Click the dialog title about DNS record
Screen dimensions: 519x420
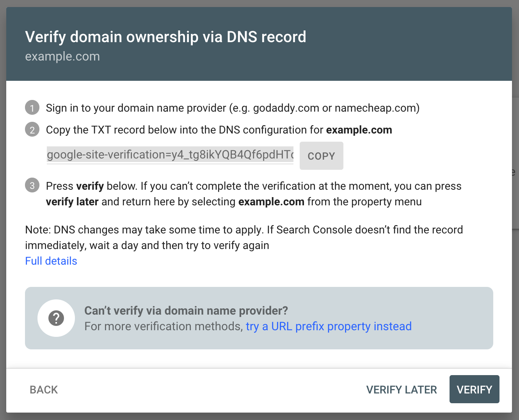[165, 37]
